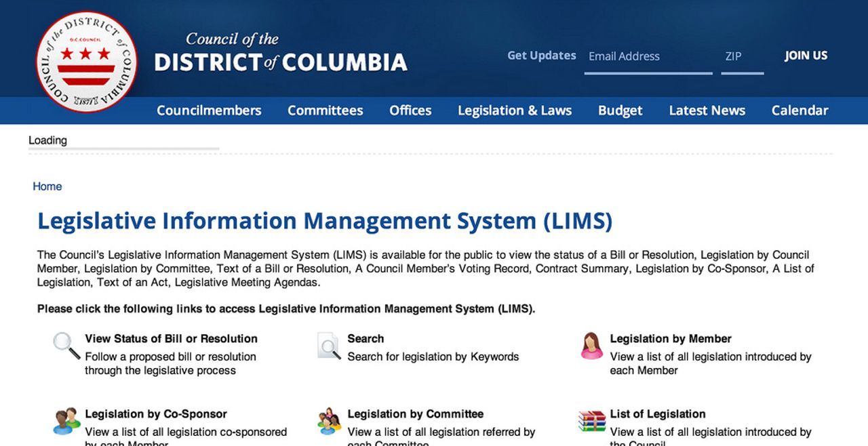Viewport: 868px width, 446px height.
Task: Select Offices in the navigation bar
Action: [x=410, y=110]
